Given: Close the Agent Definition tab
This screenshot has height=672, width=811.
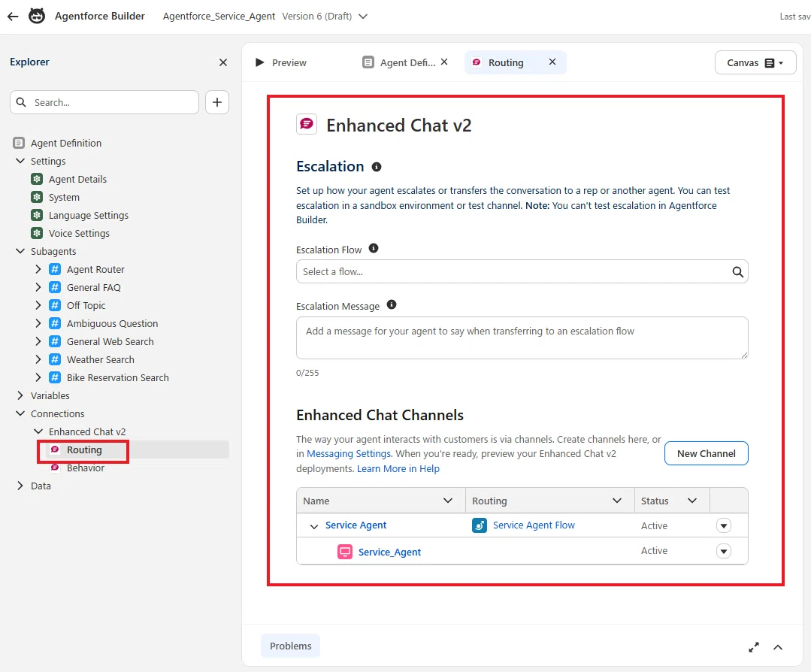Looking at the screenshot, I should point(444,62).
